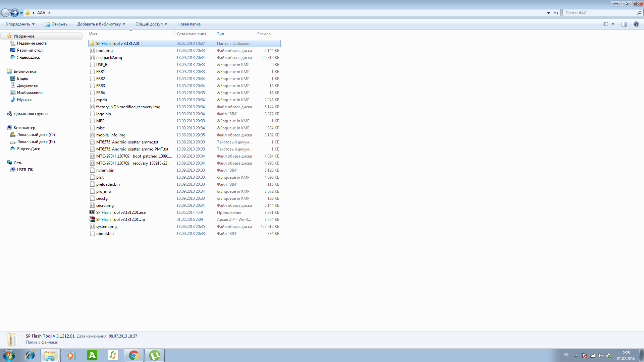Sort files by Размер column header
Image resolution: width=644 pixels, height=362 pixels.
pyautogui.click(x=264, y=34)
